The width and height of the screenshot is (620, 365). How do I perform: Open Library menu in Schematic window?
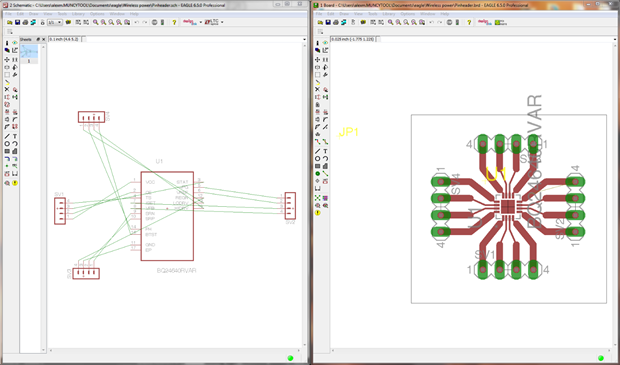coord(78,14)
